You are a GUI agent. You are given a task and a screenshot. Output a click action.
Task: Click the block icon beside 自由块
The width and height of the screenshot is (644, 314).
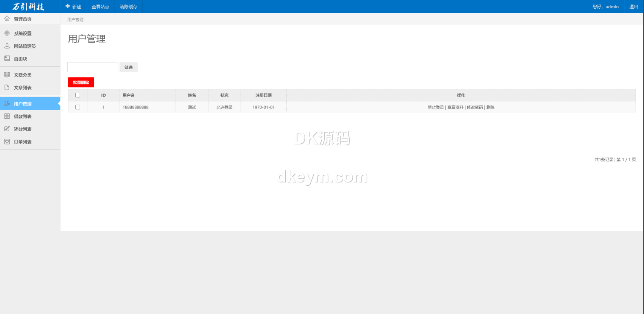click(x=7, y=58)
